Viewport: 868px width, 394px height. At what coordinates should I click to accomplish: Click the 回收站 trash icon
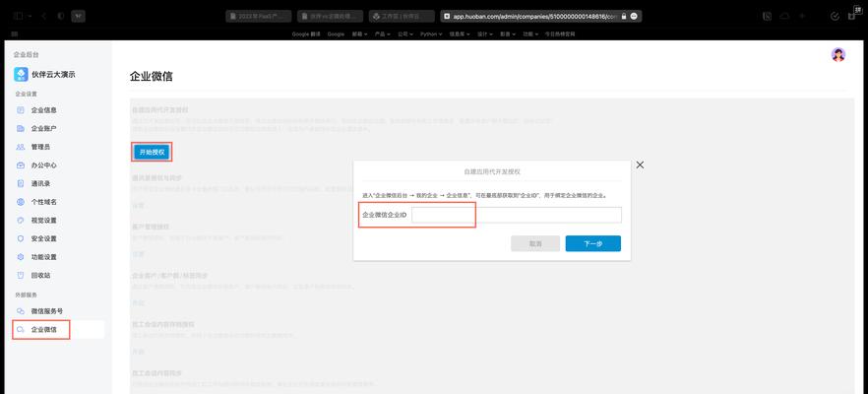pyautogui.click(x=21, y=275)
